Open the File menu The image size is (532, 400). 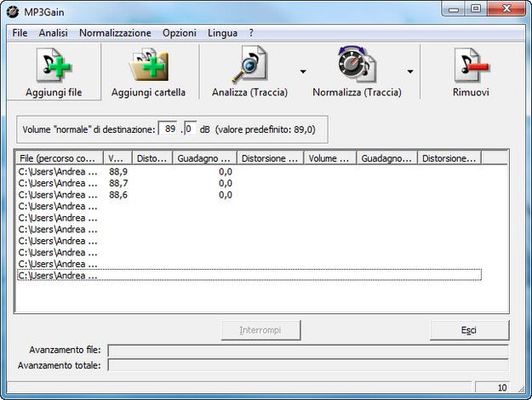tap(20, 32)
